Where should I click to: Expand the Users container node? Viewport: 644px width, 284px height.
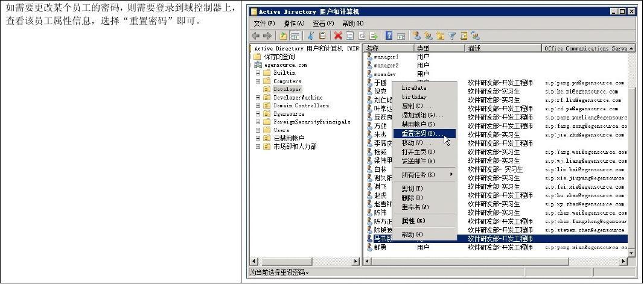click(x=258, y=130)
